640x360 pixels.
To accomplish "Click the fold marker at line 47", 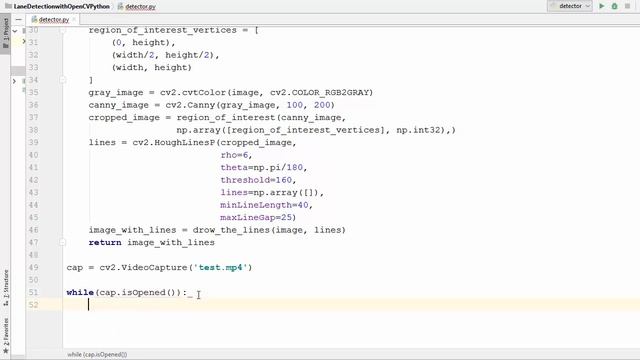I will click(x=62, y=242).
